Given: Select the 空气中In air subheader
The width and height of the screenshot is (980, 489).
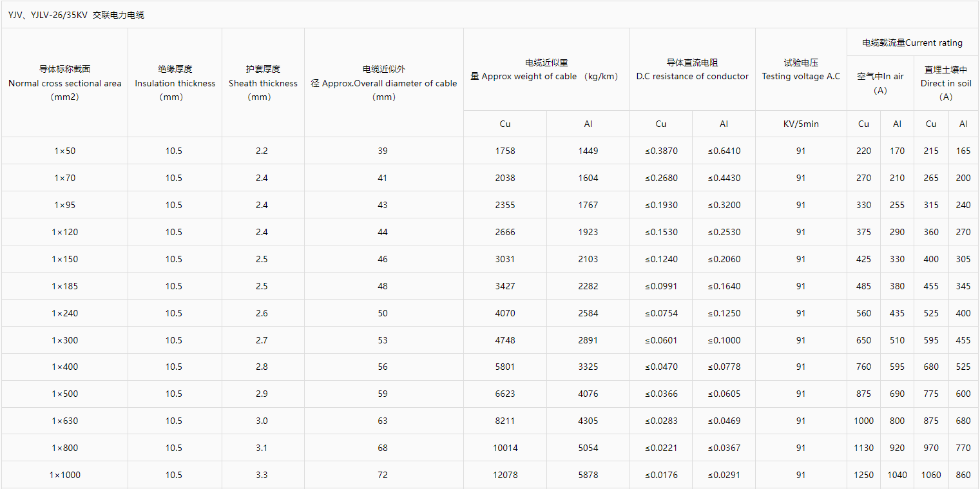Looking at the screenshot, I should (x=880, y=83).
